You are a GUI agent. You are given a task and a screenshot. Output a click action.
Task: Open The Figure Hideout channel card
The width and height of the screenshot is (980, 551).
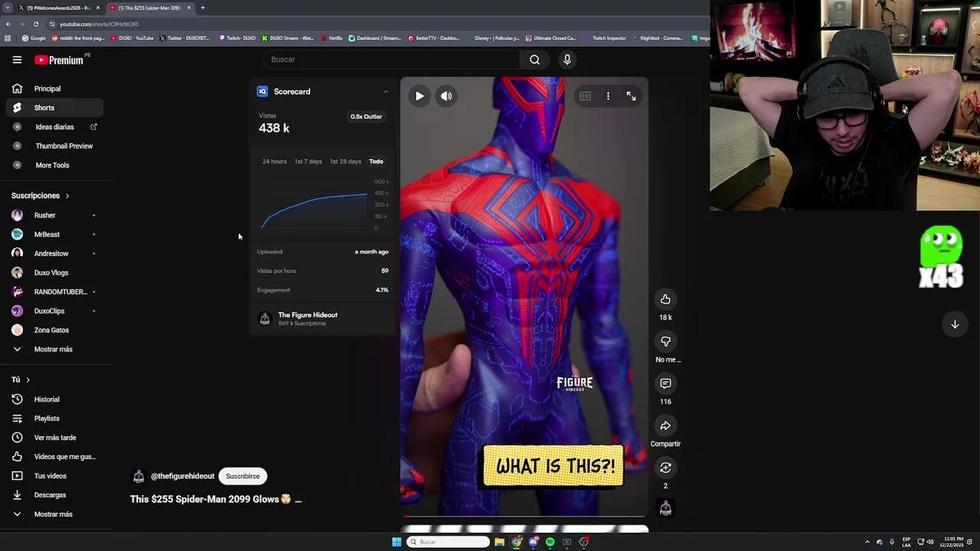[x=322, y=318]
